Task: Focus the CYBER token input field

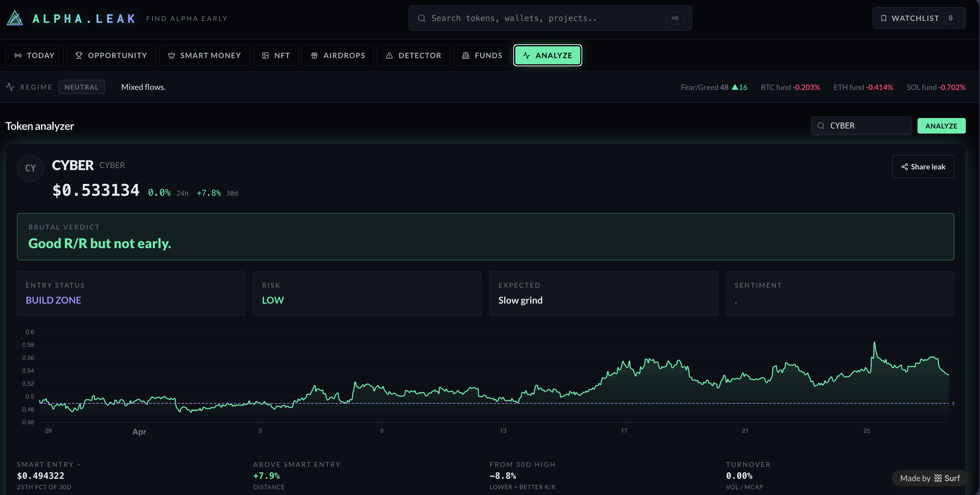Action: coord(868,126)
